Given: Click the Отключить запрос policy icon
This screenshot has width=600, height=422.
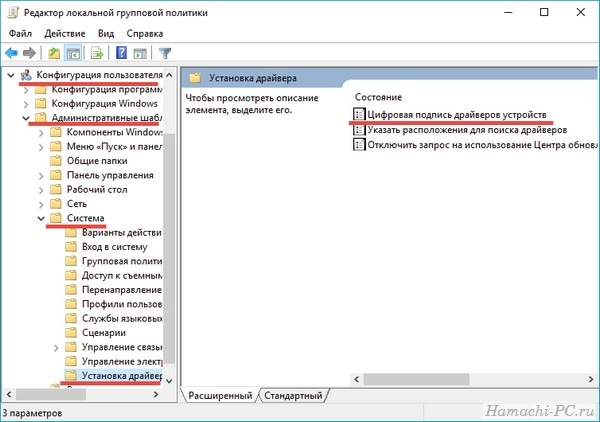Looking at the screenshot, I should coord(359,145).
